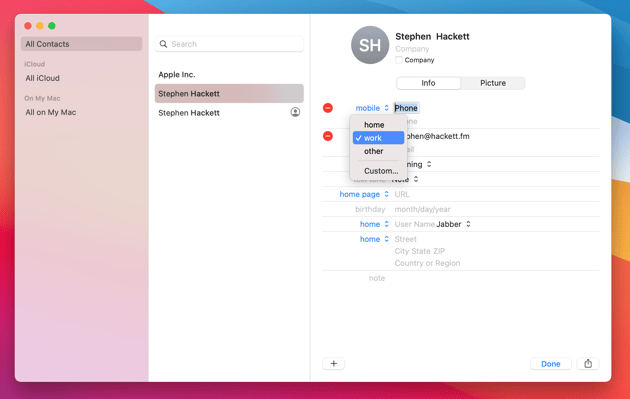Switch to the Info tab

tap(428, 83)
